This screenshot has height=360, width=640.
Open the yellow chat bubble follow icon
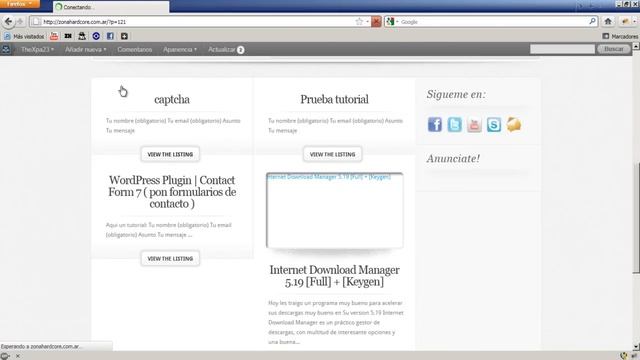point(514,124)
